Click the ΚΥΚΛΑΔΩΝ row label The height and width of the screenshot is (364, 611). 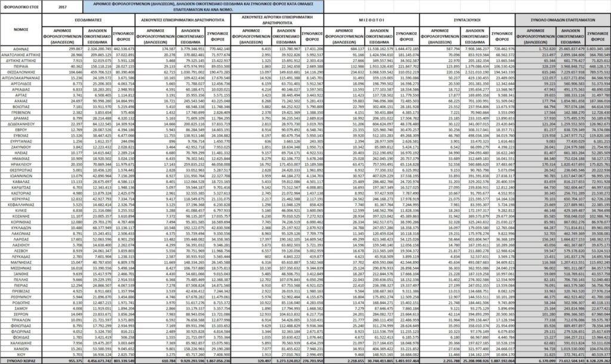21,227
